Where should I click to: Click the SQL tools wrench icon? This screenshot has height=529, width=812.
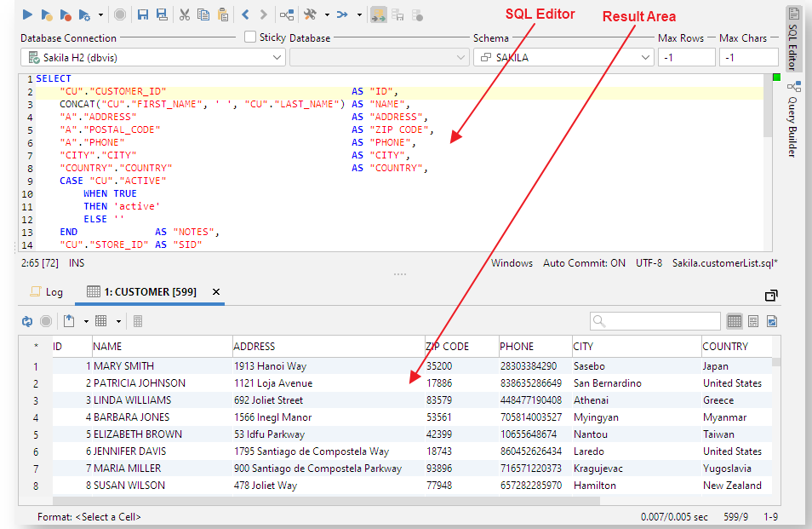[x=310, y=14]
